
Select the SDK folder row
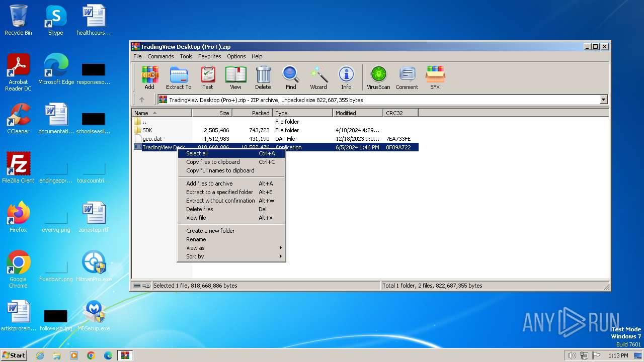point(275,130)
